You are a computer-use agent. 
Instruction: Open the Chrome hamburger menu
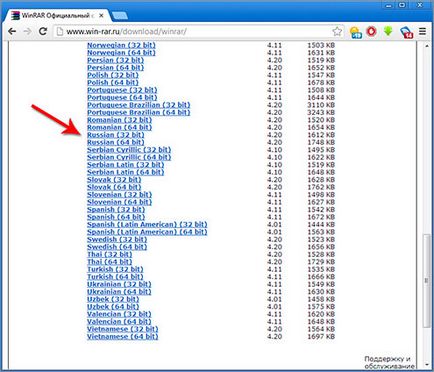pyautogui.click(x=423, y=31)
